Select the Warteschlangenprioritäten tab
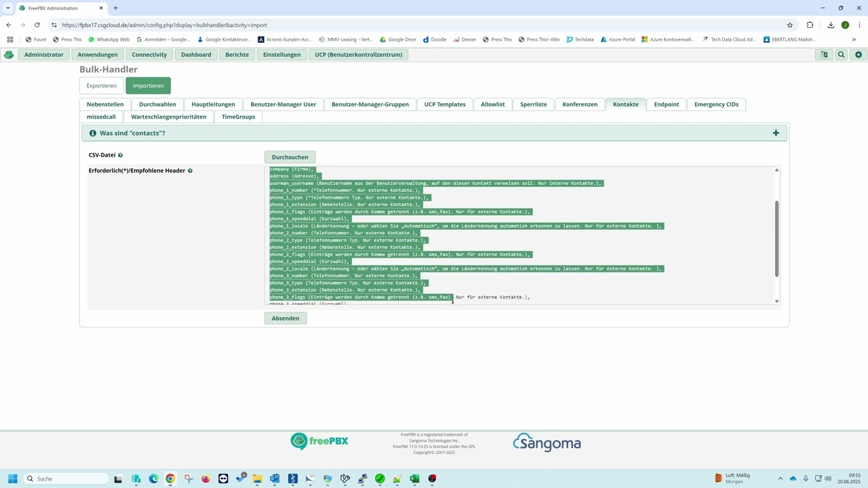The image size is (868, 488). [169, 117]
